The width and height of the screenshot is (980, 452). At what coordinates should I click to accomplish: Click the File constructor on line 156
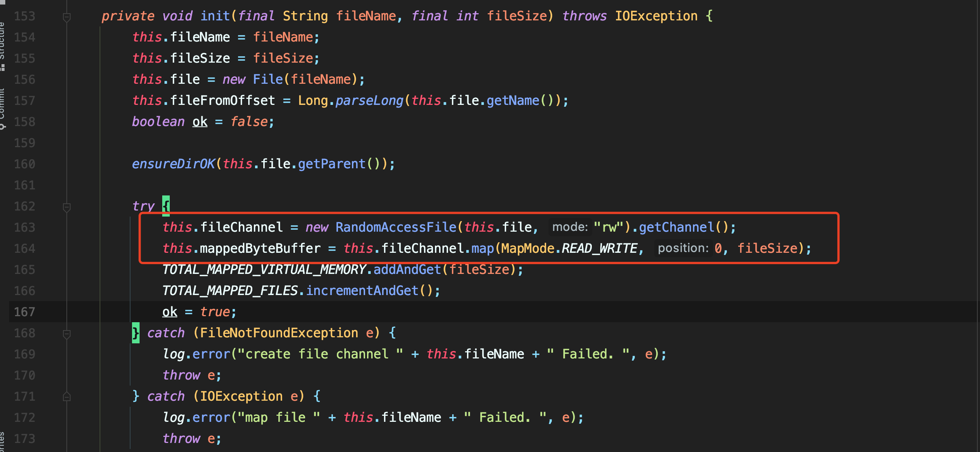[x=268, y=80]
